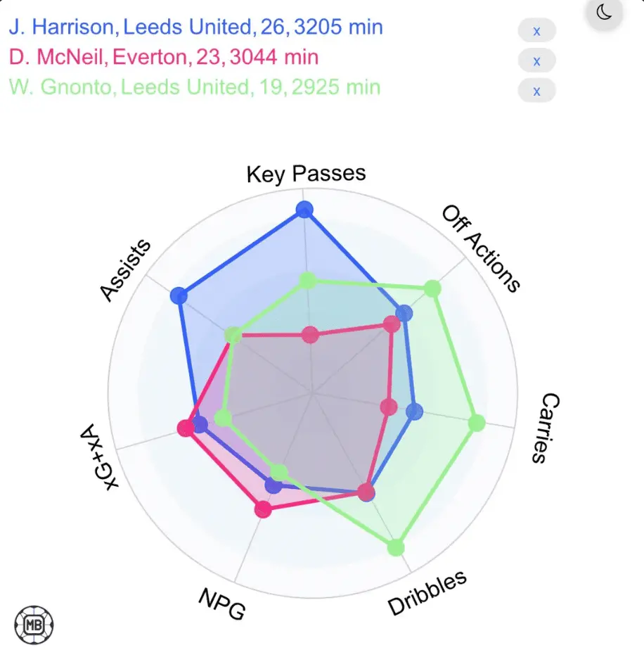Click Gnonto's green Carries data point

tap(476, 423)
